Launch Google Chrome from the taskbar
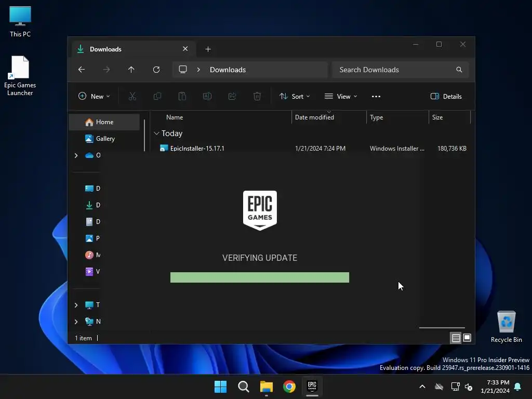The height and width of the screenshot is (399, 532). (289, 387)
